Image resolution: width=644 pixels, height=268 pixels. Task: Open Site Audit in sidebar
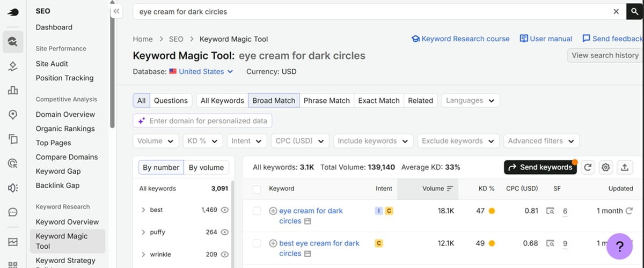coord(52,64)
